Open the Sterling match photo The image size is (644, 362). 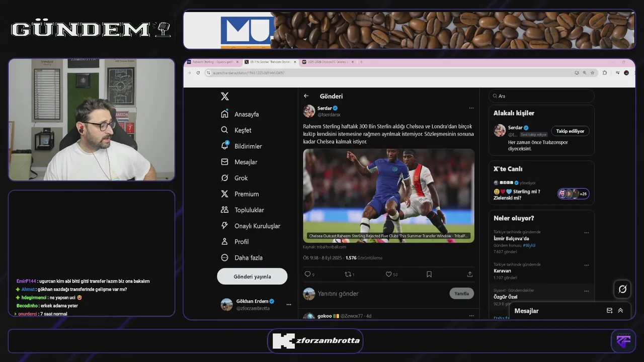(388, 196)
